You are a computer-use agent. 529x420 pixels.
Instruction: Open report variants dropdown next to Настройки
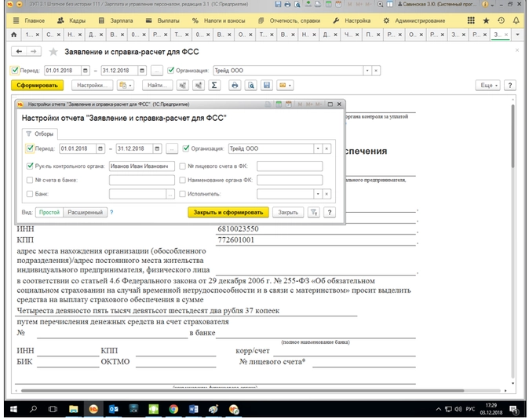(126, 86)
